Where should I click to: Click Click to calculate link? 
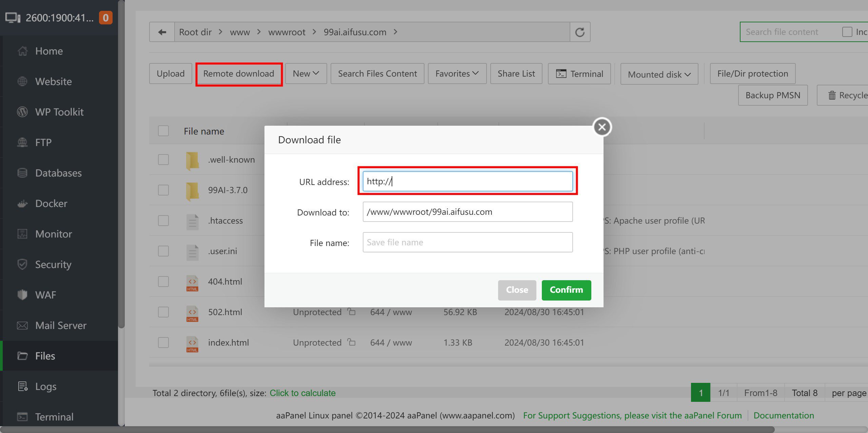[x=302, y=393]
